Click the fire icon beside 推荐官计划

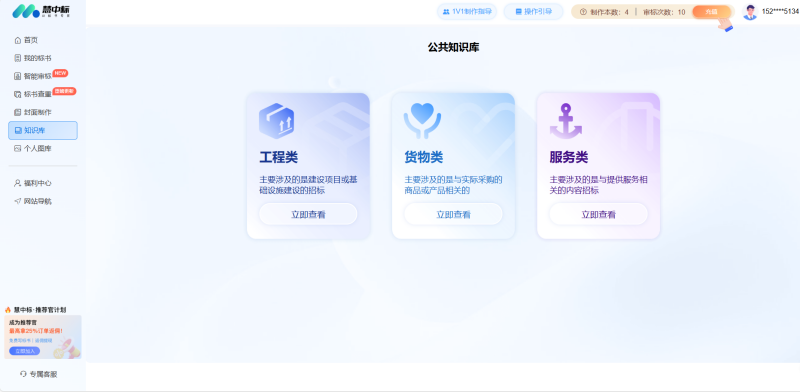pyautogui.click(x=8, y=310)
